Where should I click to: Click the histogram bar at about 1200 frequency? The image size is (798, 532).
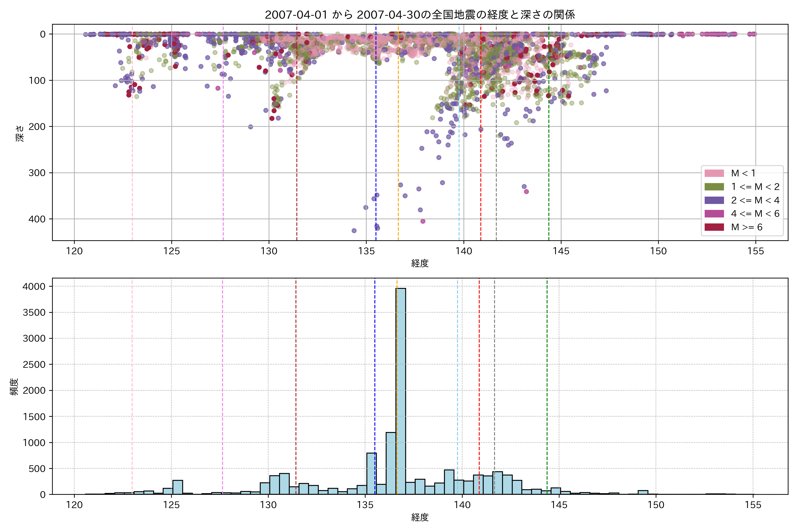pyautogui.click(x=391, y=463)
